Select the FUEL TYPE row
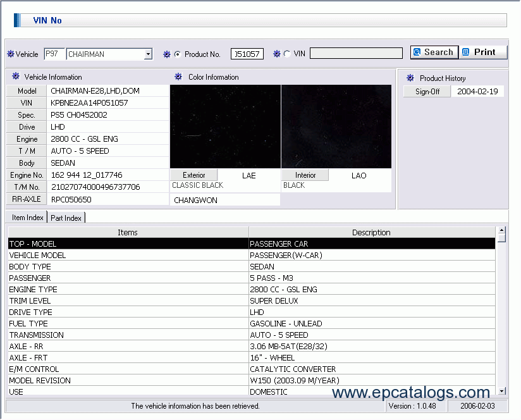 coord(252,323)
